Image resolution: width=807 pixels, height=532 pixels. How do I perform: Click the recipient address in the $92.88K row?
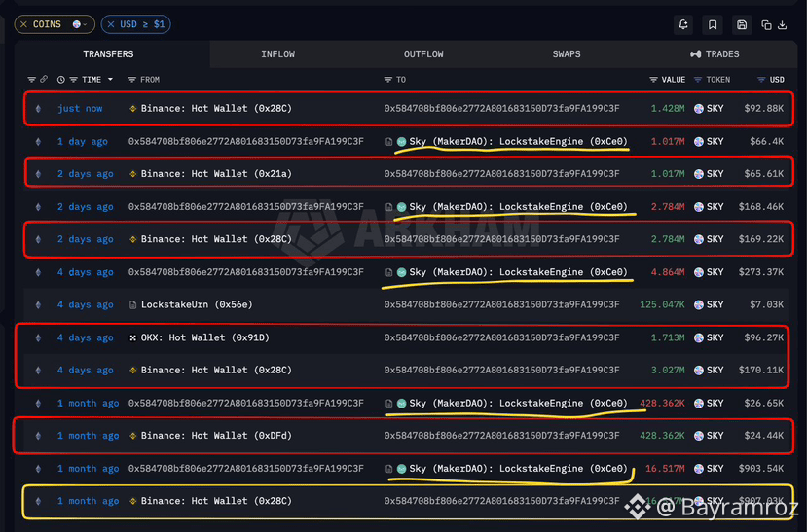click(x=501, y=109)
